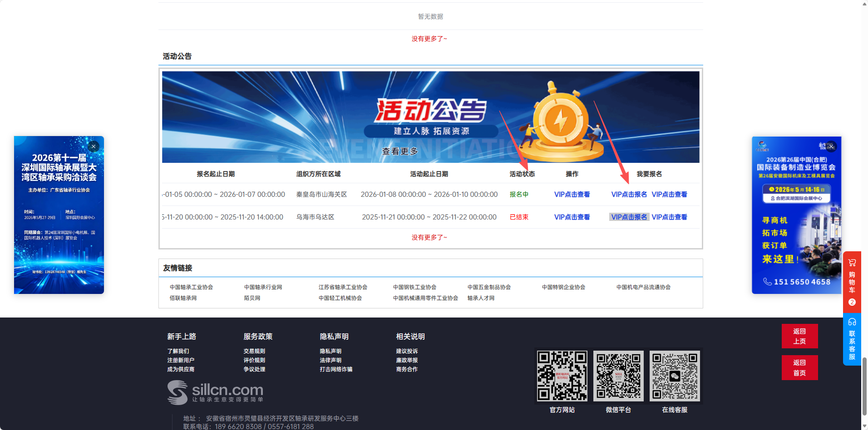Open 建议投诉 footer link
The height and width of the screenshot is (430, 868).
(407, 351)
